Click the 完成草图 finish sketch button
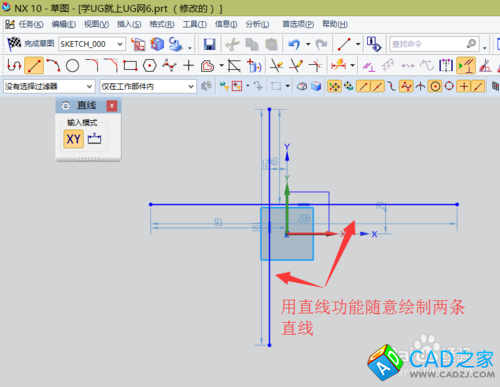500x387 pixels. [x=31, y=44]
